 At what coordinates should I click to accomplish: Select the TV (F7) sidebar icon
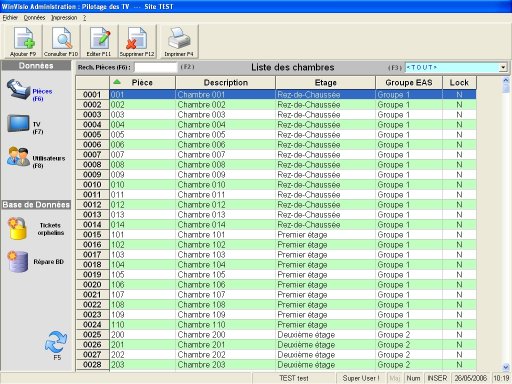coord(18,124)
